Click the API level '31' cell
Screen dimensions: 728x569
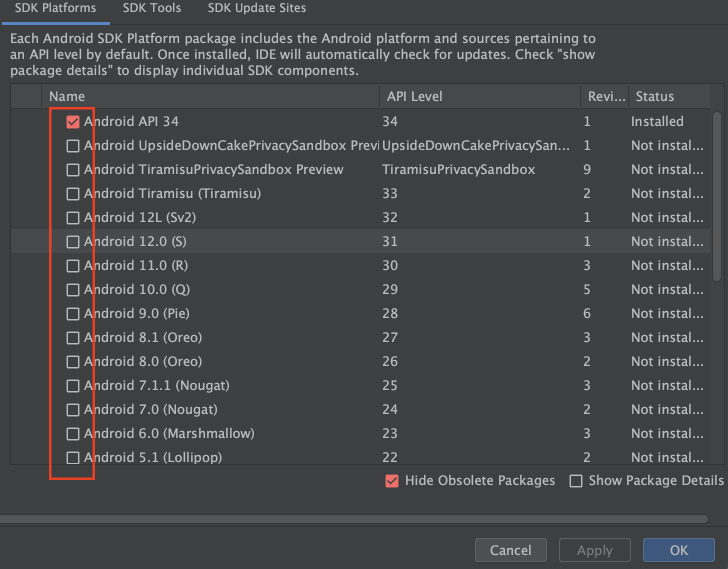click(390, 241)
